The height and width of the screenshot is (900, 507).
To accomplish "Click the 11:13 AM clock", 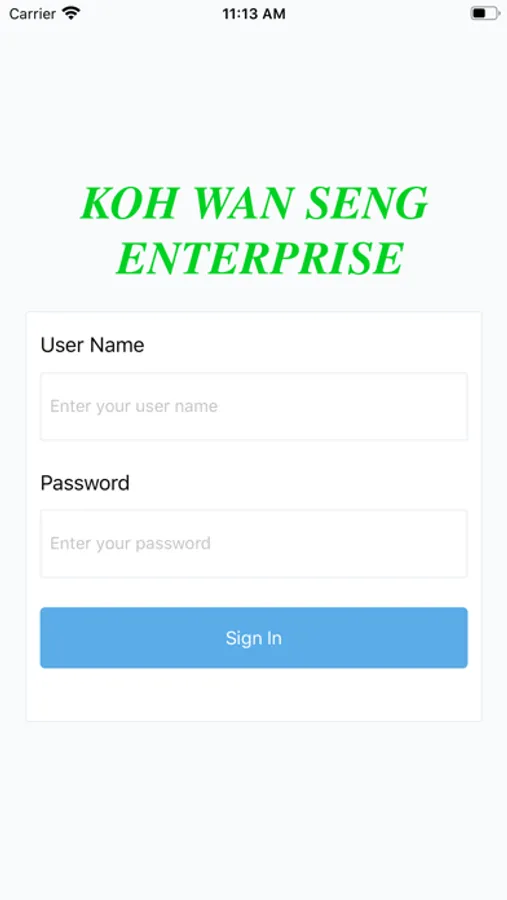I will [x=254, y=14].
